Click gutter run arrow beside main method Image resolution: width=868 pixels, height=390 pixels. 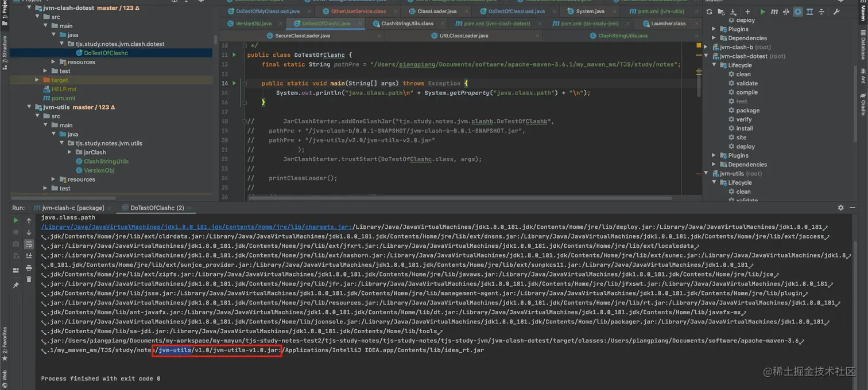point(234,83)
